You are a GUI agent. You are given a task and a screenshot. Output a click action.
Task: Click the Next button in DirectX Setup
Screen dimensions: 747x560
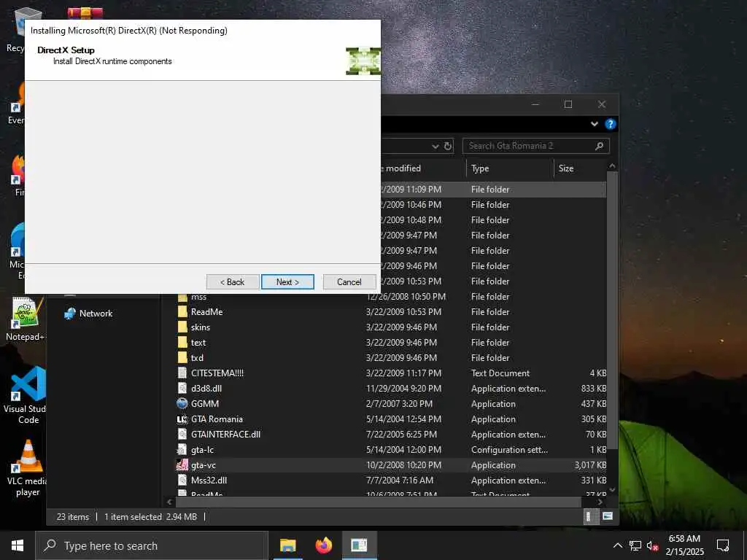(x=287, y=282)
